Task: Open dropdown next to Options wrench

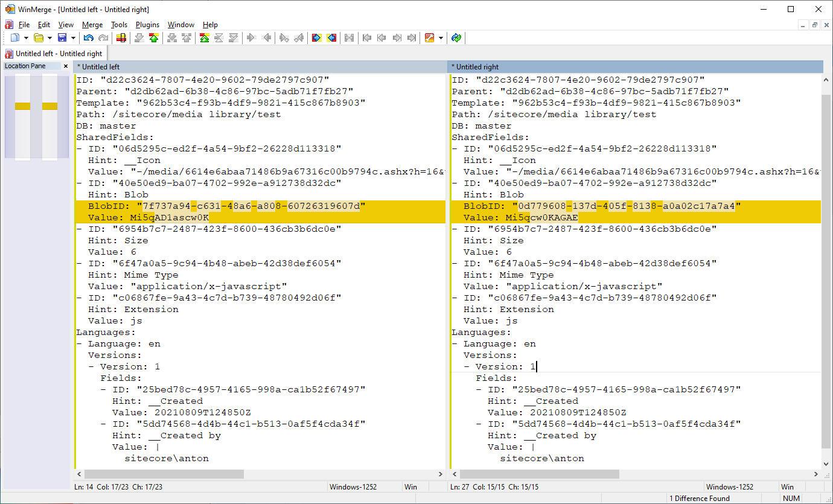Action: point(441,38)
